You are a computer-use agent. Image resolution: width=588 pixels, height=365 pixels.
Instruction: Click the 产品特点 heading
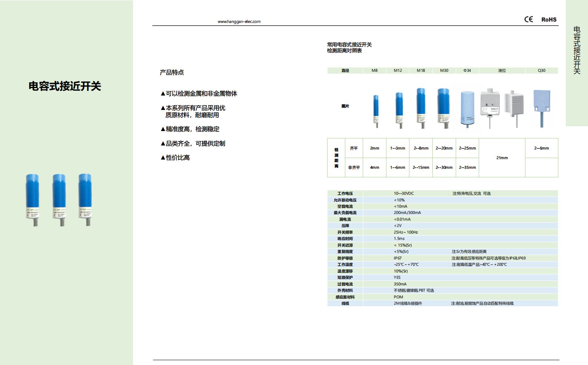pos(172,73)
